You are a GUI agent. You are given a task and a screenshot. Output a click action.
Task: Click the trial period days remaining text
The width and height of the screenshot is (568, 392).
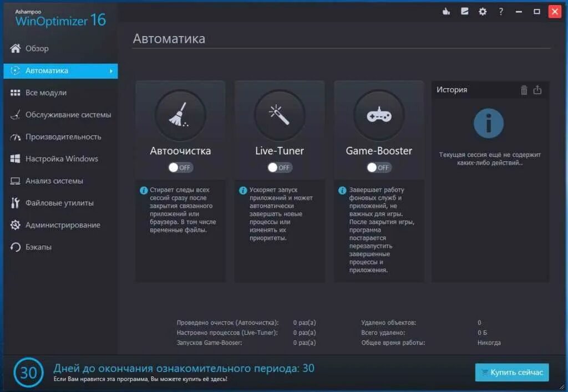pyautogui.click(x=184, y=368)
